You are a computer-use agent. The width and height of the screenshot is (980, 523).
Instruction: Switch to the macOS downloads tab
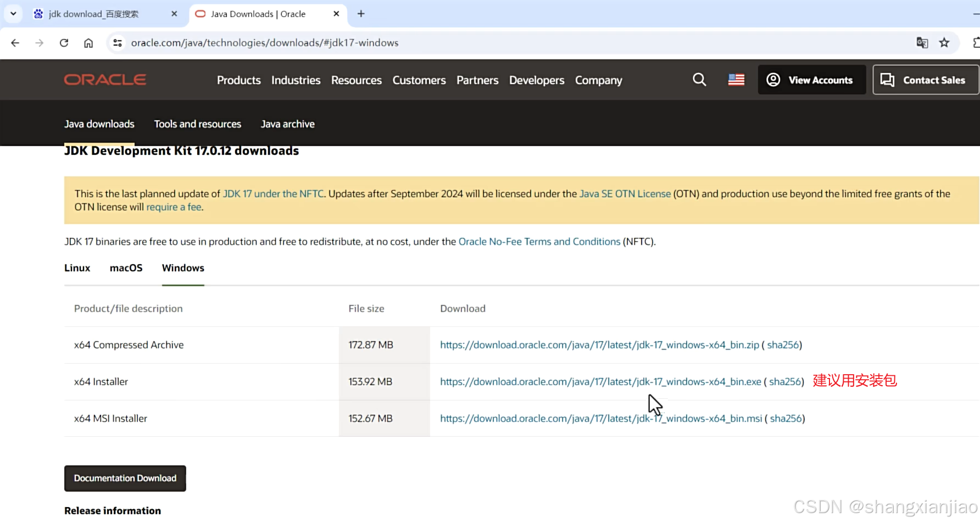pyautogui.click(x=126, y=268)
